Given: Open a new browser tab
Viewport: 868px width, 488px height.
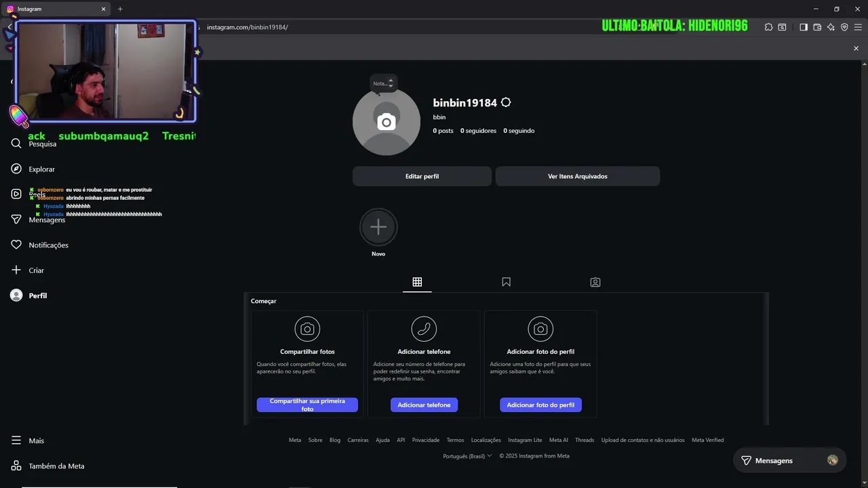Looking at the screenshot, I should point(120,9).
